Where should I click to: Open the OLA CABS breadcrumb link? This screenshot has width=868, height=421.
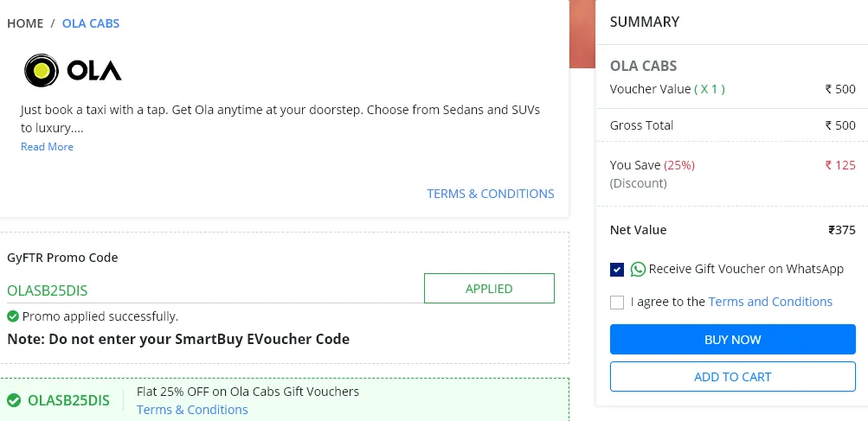pos(91,23)
